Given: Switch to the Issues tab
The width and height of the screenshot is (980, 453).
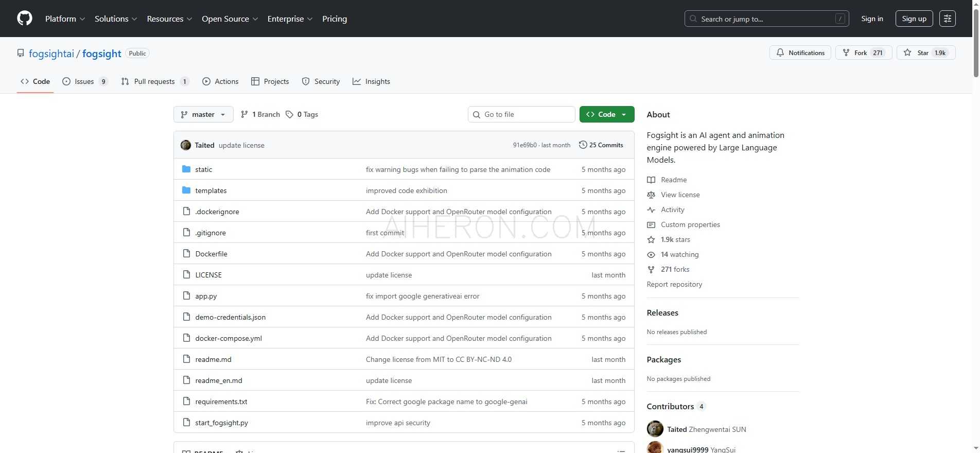Looking at the screenshot, I should [84, 81].
